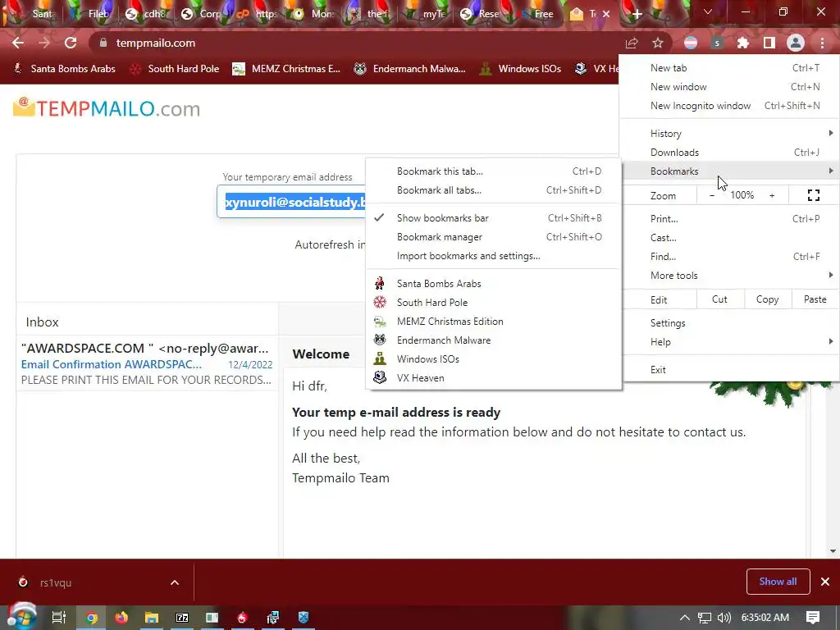The image size is (840, 630).
Task: Choose Bookmark all tabs...
Action: click(493, 190)
